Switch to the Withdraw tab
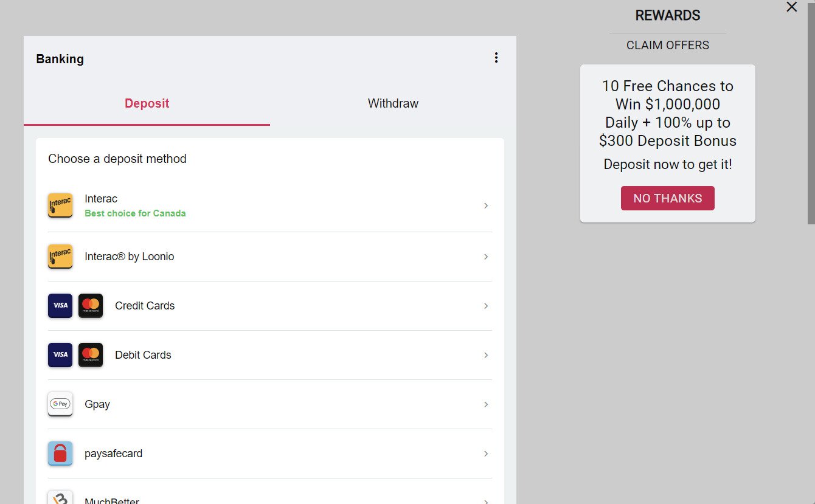Image resolution: width=815 pixels, height=504 pixels. [393, 103]
